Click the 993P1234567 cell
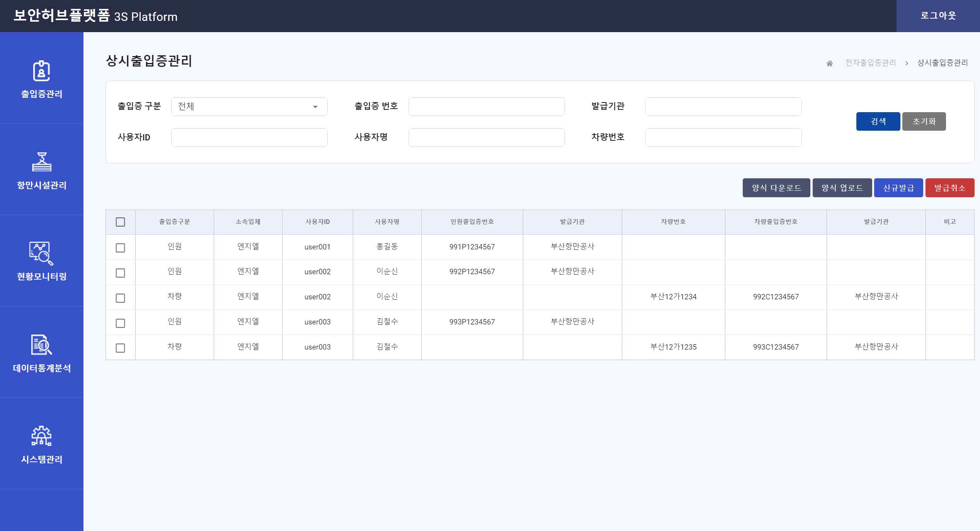Image resolution: width=980 pixels, height=531 pixels. click(472, 322)
